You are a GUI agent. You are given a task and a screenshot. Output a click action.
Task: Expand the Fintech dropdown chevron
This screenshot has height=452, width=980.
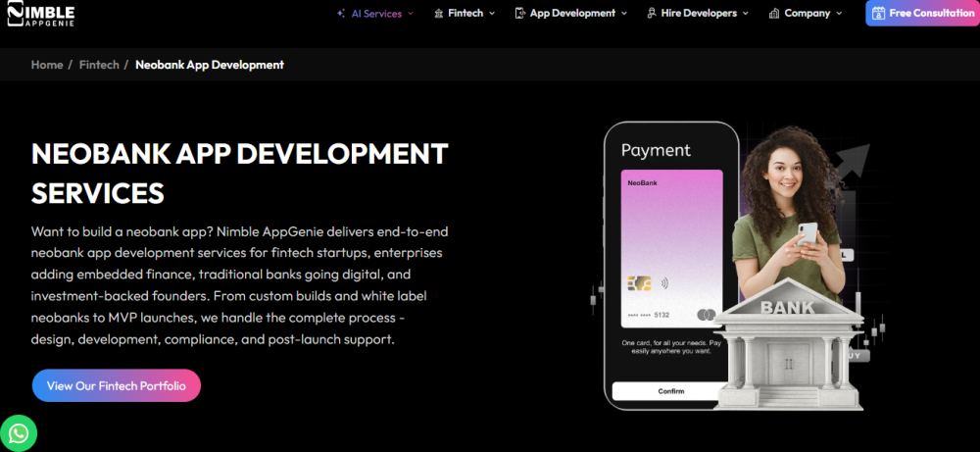pyautogui.click(x=492, y=13)
